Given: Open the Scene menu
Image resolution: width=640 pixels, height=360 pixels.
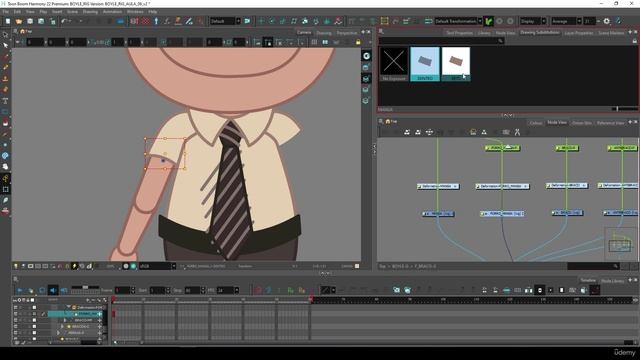Looking at the screenshot, I should tap(72, 12).
